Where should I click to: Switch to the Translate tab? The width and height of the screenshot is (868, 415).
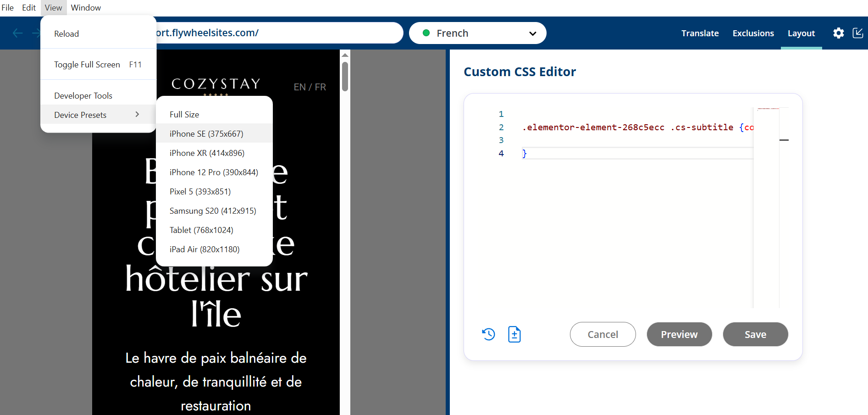(x=700, y=33)
